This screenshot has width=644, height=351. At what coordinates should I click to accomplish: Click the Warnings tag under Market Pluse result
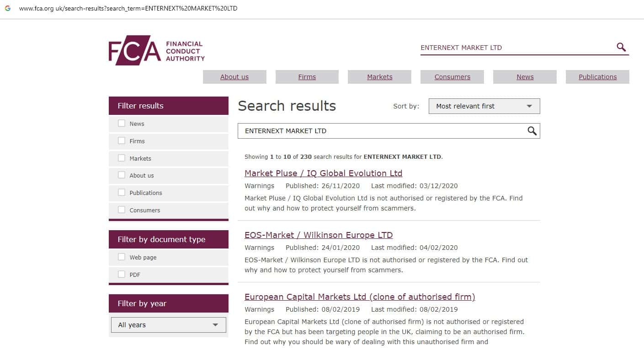(260, 186)
